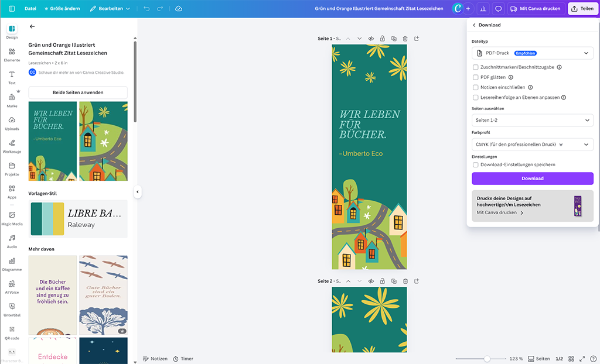Viewport: 600px width, 364px height.
Task: Open the Uploads panel
Action: pyautogui.click(x=12, y=123)
